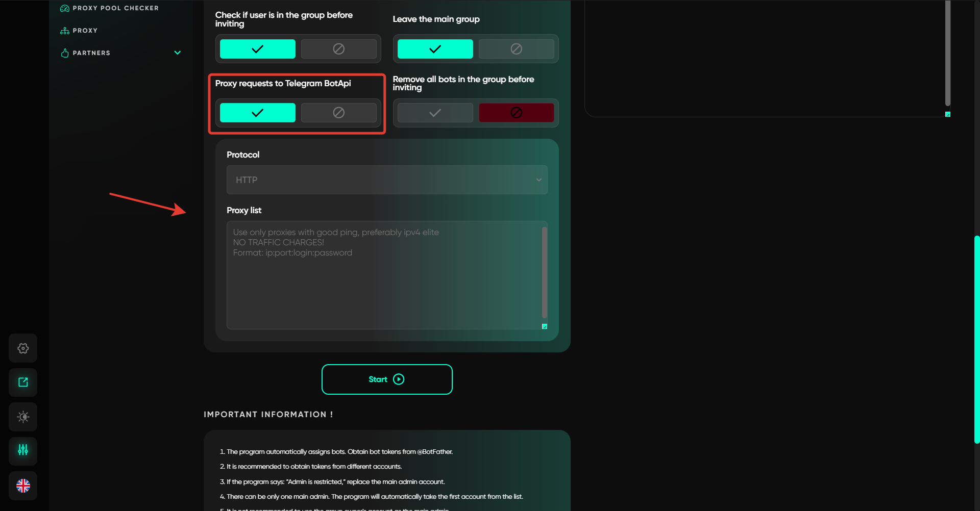The height and width of the screenshot is (511, 980).
Task: Expand the Partners menu chevron
Action: pos(178,53)
